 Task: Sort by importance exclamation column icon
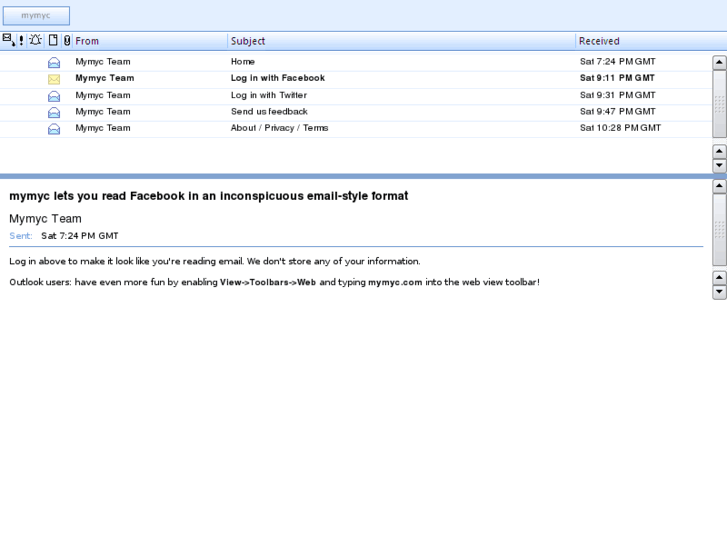(21, 41)
